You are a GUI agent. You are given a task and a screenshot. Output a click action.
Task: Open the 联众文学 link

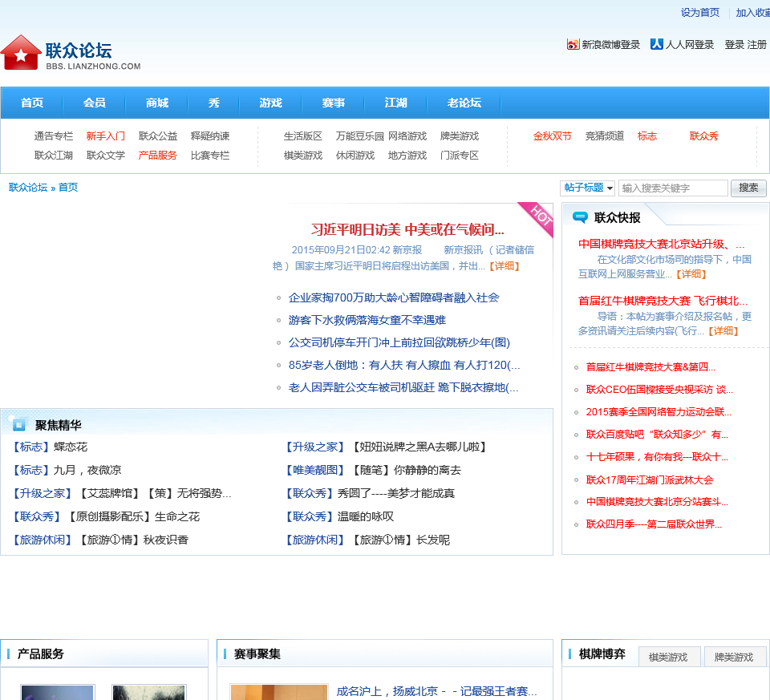coord(106,156)
